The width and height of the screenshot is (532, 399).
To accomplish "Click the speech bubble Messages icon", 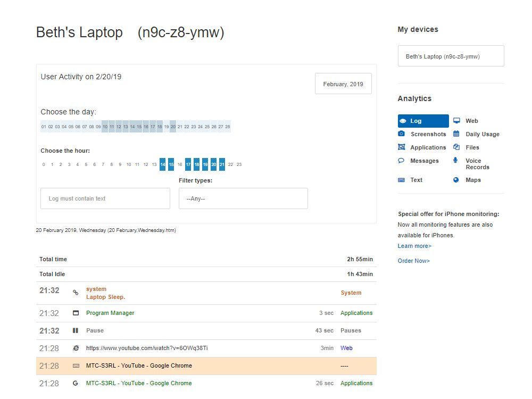I will (x=401, y=160).
